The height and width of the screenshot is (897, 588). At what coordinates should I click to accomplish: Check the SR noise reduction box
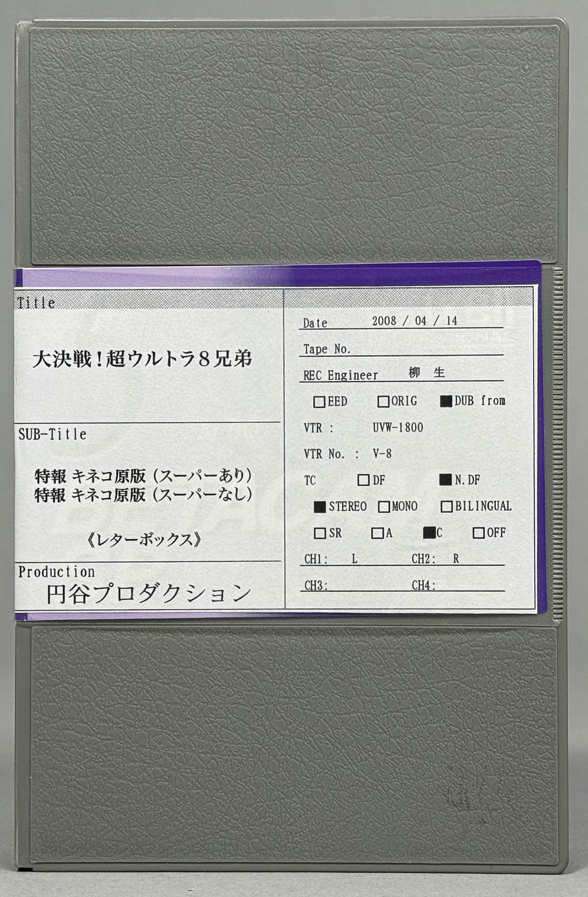tap(319, 533)
